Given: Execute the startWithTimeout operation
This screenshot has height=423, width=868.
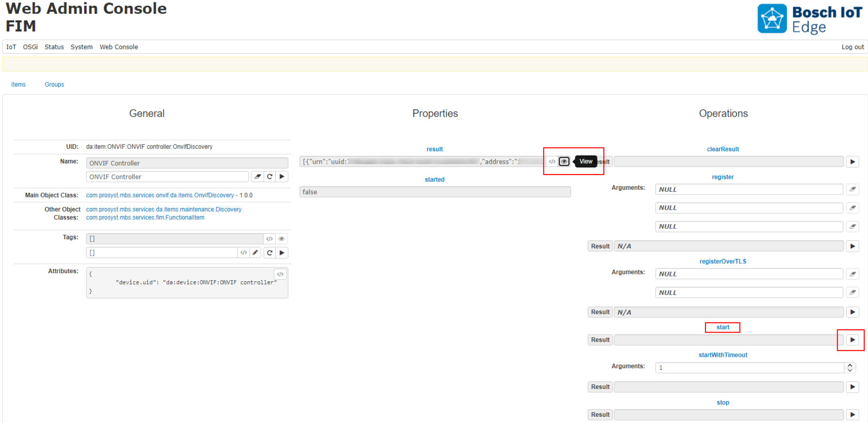Looking at the screenshot, I should (853, 387).
